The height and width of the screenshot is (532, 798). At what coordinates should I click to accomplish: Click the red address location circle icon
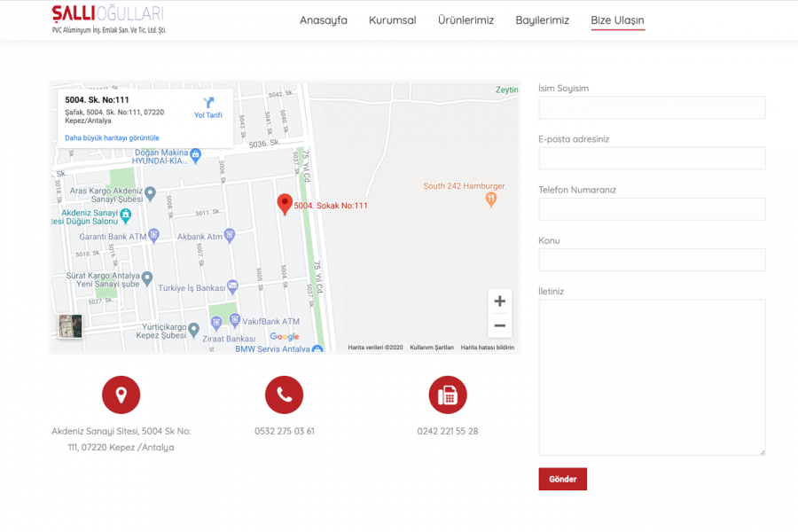pyautogui.click(x=121, y=395)
